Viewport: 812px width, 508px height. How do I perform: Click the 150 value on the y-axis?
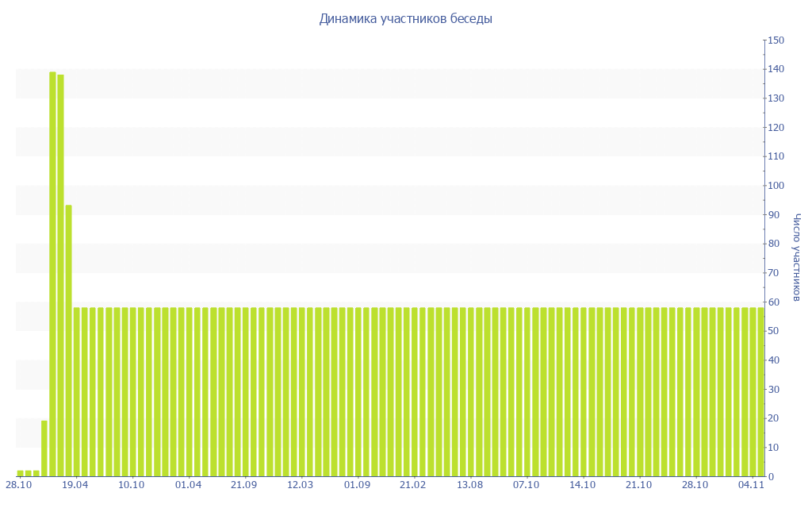pyautogui.click(x=777, y=40)
